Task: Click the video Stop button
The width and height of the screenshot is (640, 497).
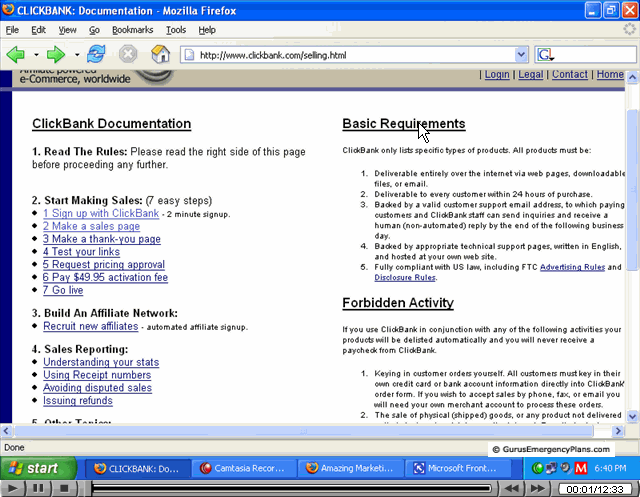Action: 64,488
